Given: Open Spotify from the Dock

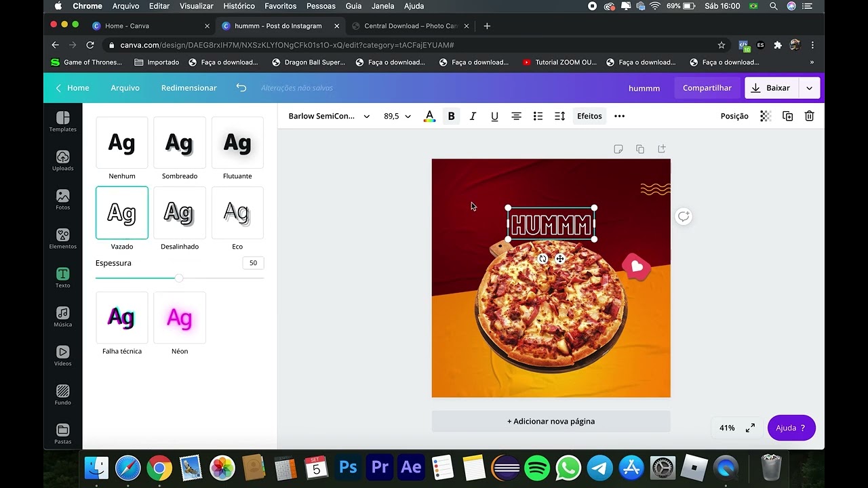Looking at the screenshot, I should (537, 468).
